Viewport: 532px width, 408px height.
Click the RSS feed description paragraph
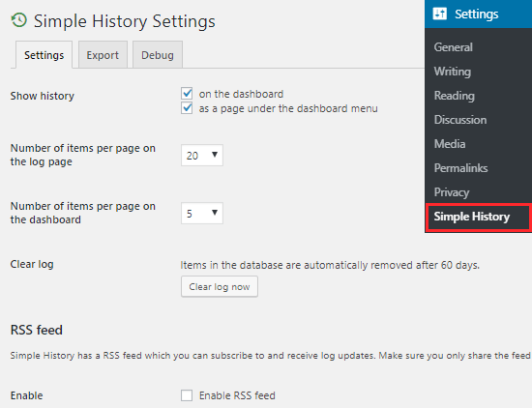coord(271,356)
